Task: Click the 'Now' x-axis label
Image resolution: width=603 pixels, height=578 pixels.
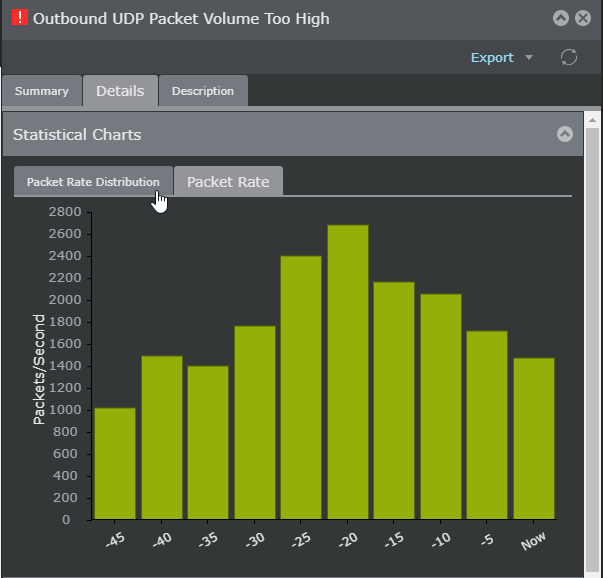Action: (533, 540)
